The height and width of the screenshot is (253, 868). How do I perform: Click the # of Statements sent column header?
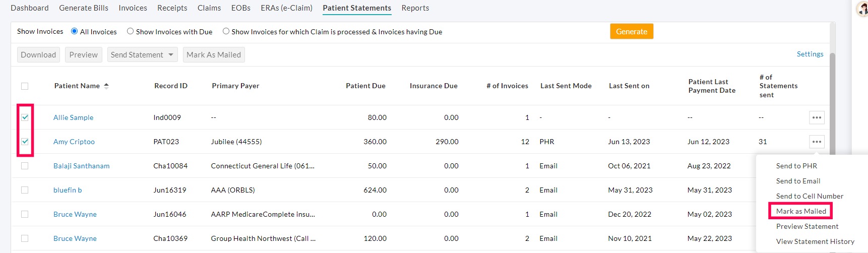[x=778, y=86]
